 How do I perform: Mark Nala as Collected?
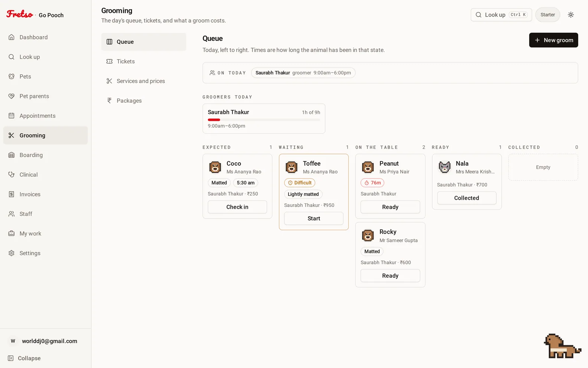467,198
